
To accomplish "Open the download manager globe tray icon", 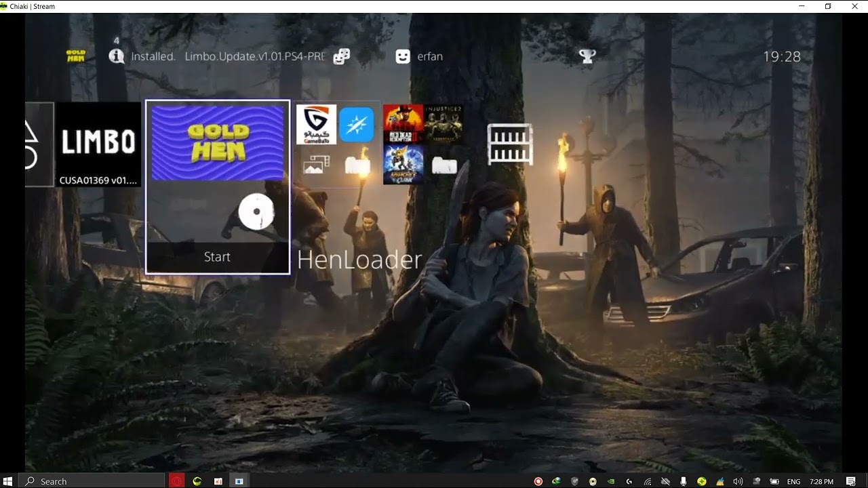I will (x=557, y=481).
